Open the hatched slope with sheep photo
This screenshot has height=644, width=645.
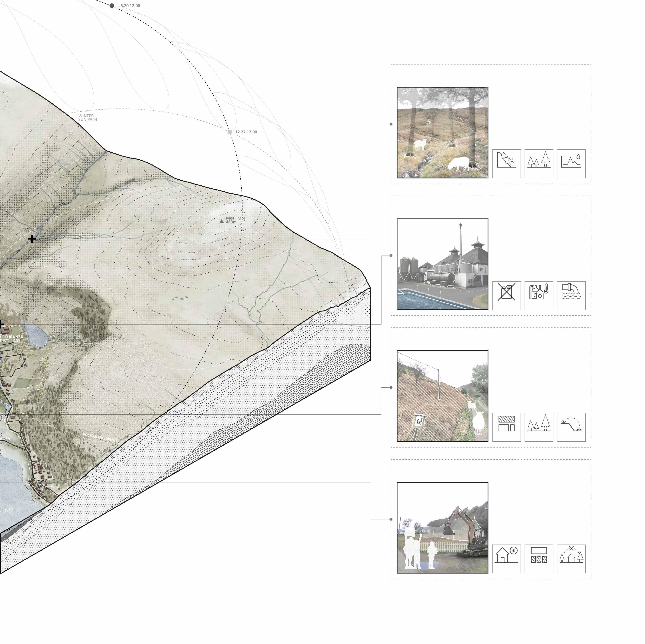coord(442,396)
